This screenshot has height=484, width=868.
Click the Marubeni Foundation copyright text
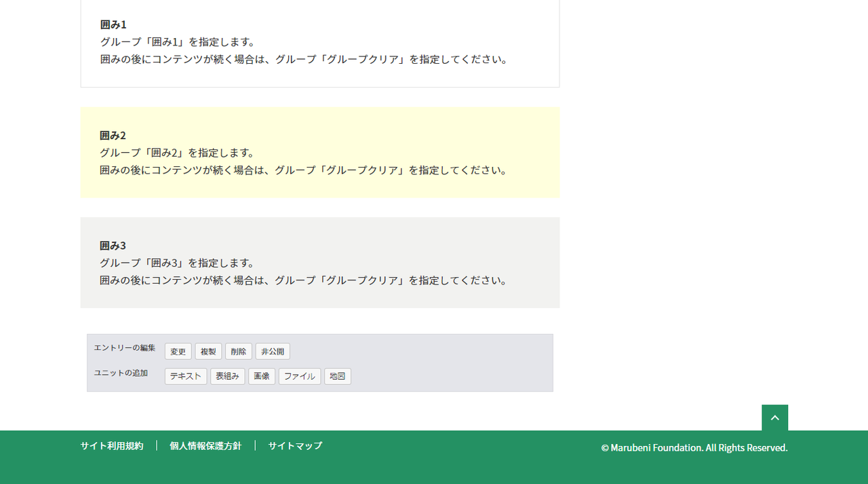point(694,448)
